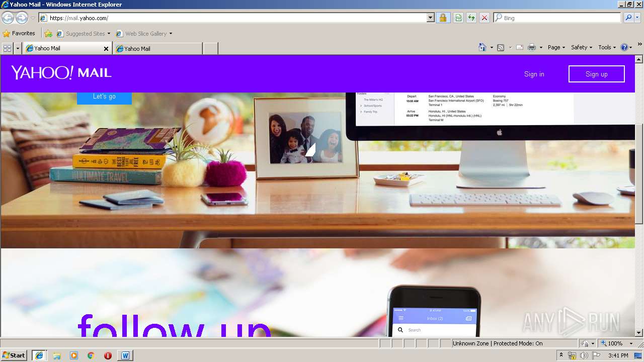Click the page scroll down arrow
This screenshot has width=644, height=362.
(x=639, y=332)
